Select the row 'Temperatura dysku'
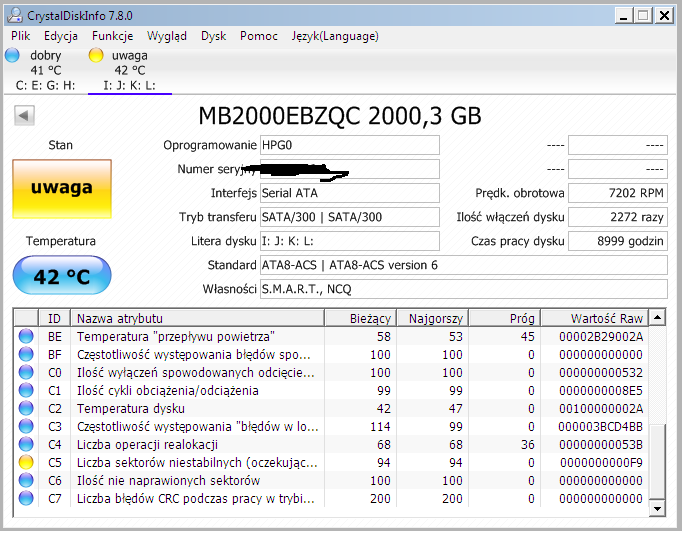682x551 pixels. click(x=331, y=408)
